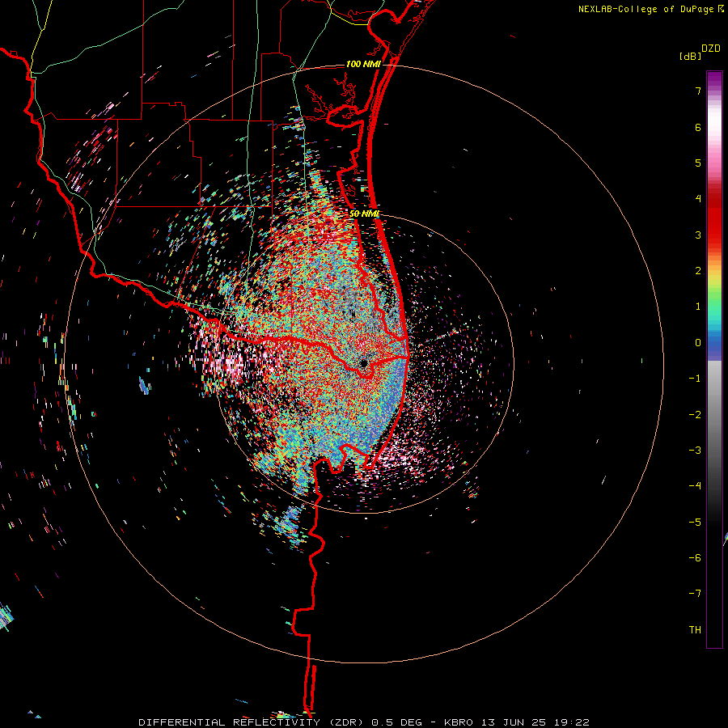
Task: Click the color bar tick label -2
Action: [x=695, y=415]
